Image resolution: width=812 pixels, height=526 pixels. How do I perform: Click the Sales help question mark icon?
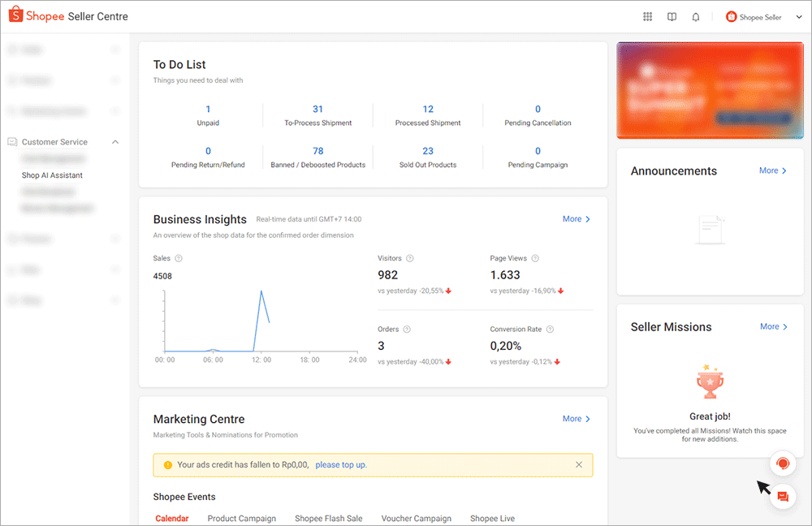(x=179, y=258)
